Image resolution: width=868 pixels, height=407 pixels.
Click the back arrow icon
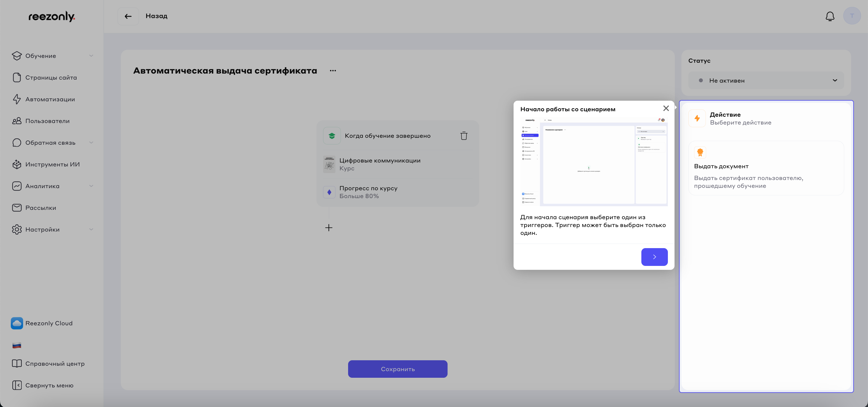point(128,16)
